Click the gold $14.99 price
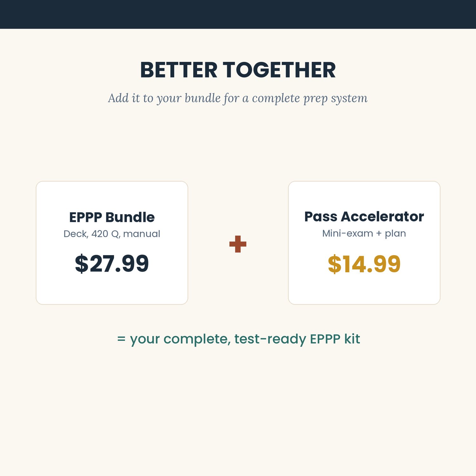This screenshot has height=476, width=476. point(364,264)
